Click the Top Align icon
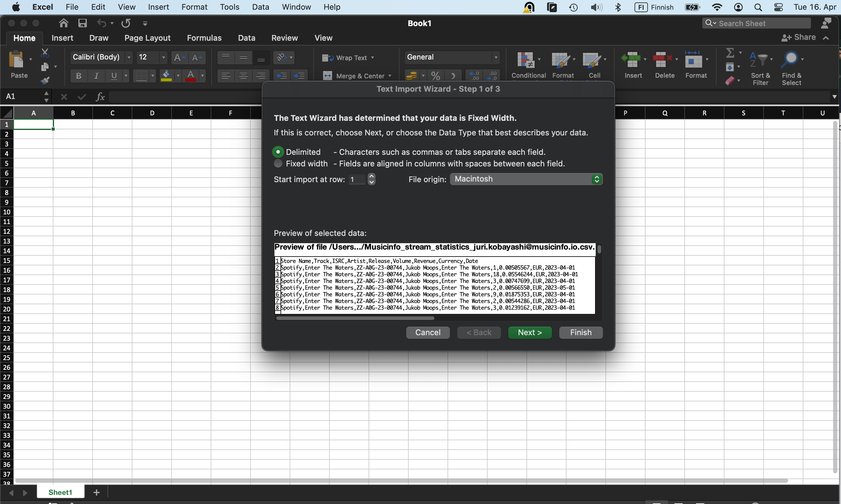Image resolution: width=841 pixels, height=504 pixels. [x=226, y=58]
